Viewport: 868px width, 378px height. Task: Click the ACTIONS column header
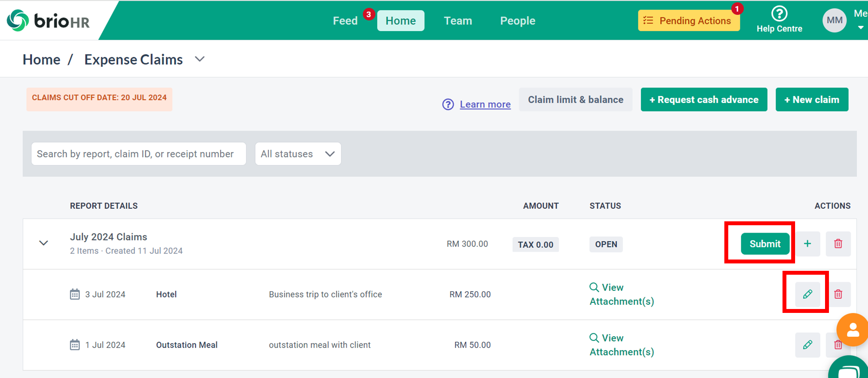click(832, 206)
